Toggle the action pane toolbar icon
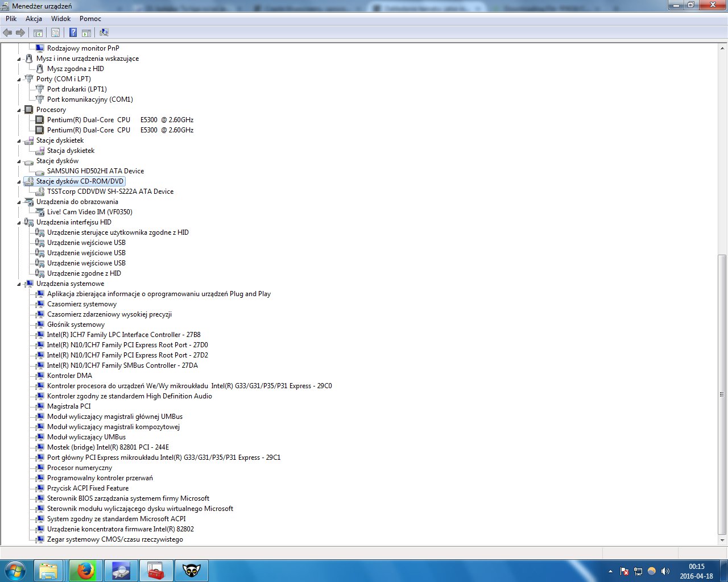Image resolution: width=728 pixels, height=582 pixels. point(86,33)
